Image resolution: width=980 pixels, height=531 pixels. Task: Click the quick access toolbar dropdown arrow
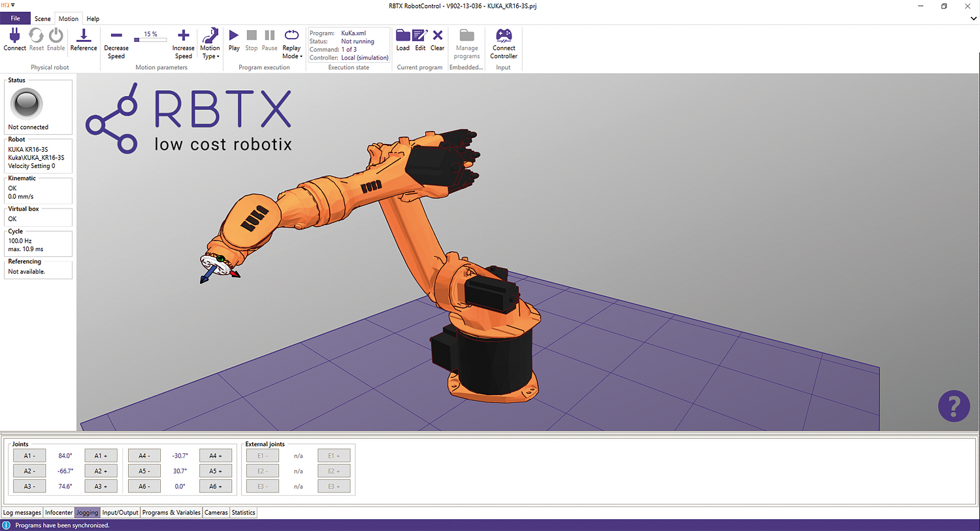coord(13,5)
